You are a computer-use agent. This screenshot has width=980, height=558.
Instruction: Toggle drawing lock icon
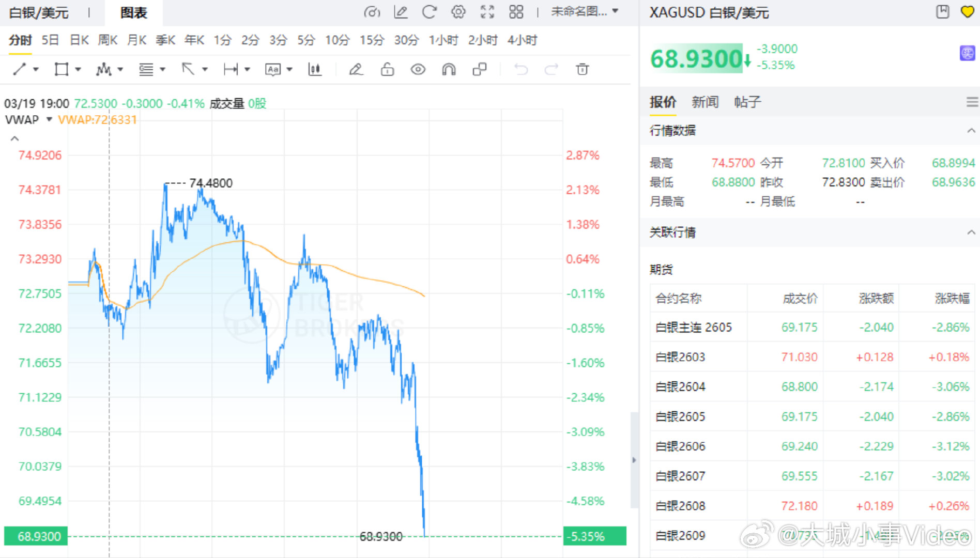387,69
